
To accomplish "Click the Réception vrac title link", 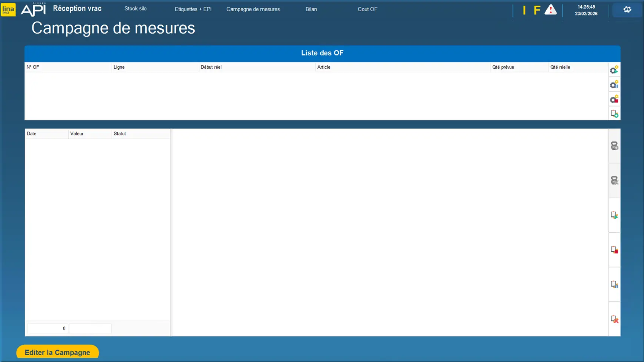I will [x=77, y=9].
